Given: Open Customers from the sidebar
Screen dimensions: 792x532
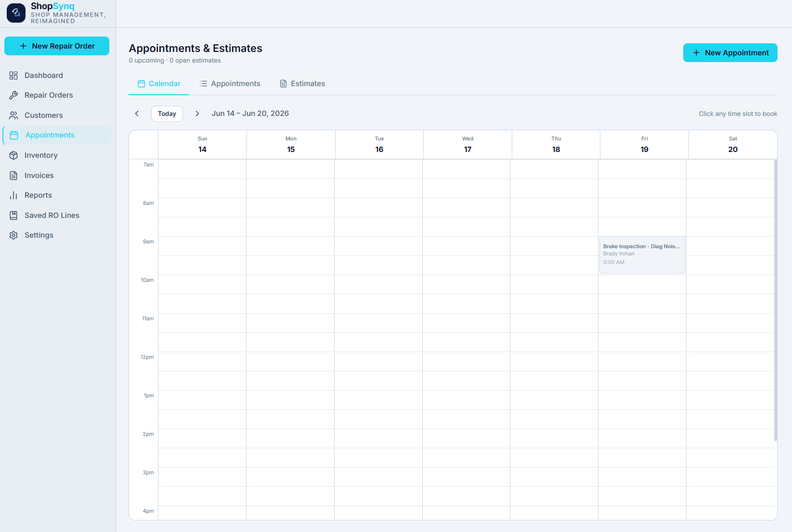Looking at the screenshot, I should (x=57, y=115).
